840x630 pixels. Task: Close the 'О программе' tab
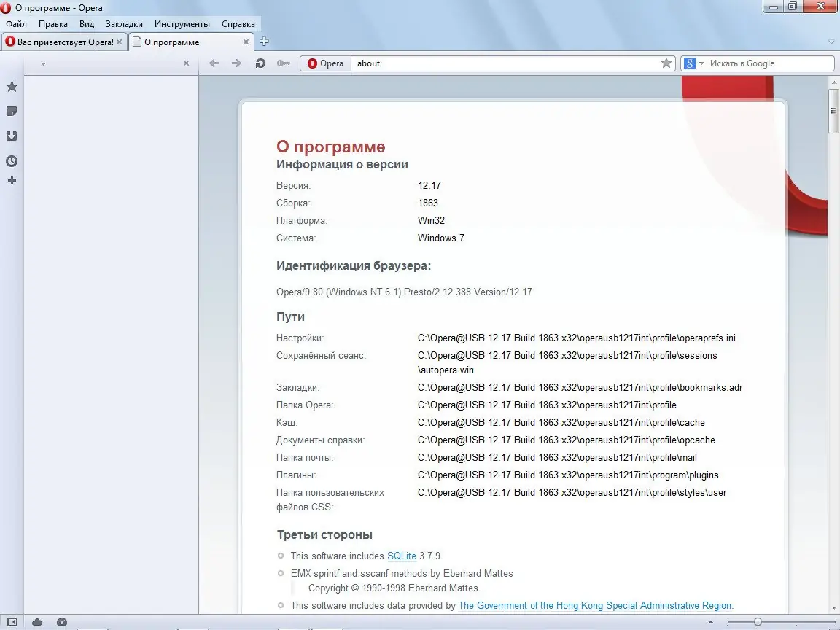coord(246,42)
